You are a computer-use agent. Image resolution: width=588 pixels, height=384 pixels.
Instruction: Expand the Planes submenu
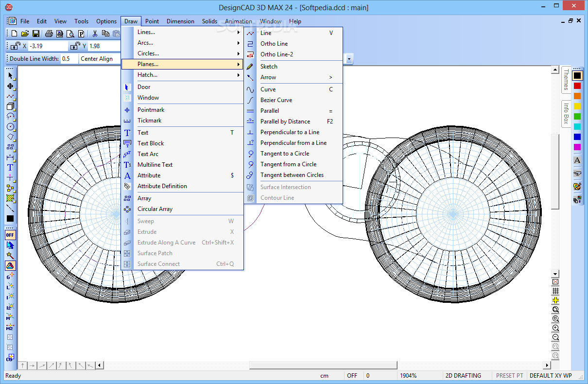(182, 64)
